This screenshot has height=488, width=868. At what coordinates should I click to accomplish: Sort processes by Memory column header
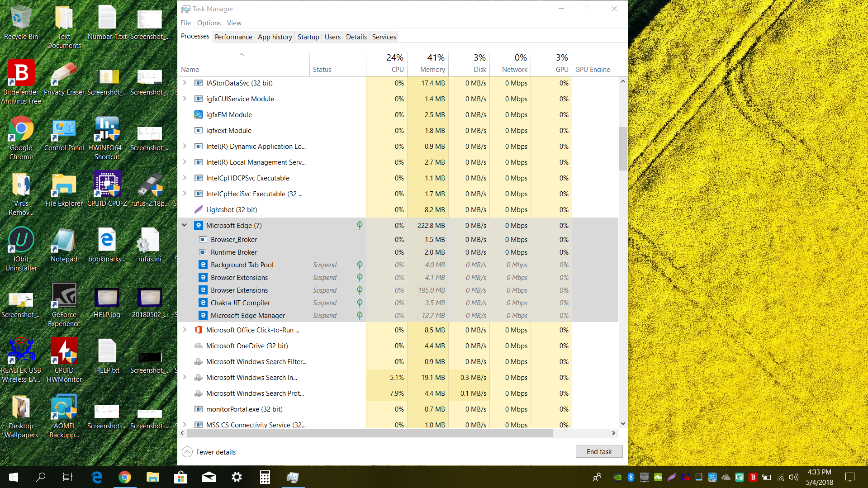pyautogui.click(x=432, y=69)
